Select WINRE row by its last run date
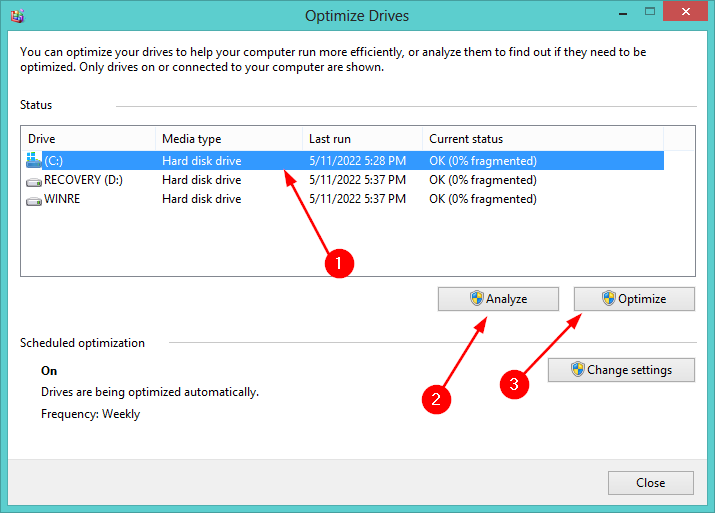Image resolution: width=715 pixels, height=513 pixels. [x=355, y=199]
